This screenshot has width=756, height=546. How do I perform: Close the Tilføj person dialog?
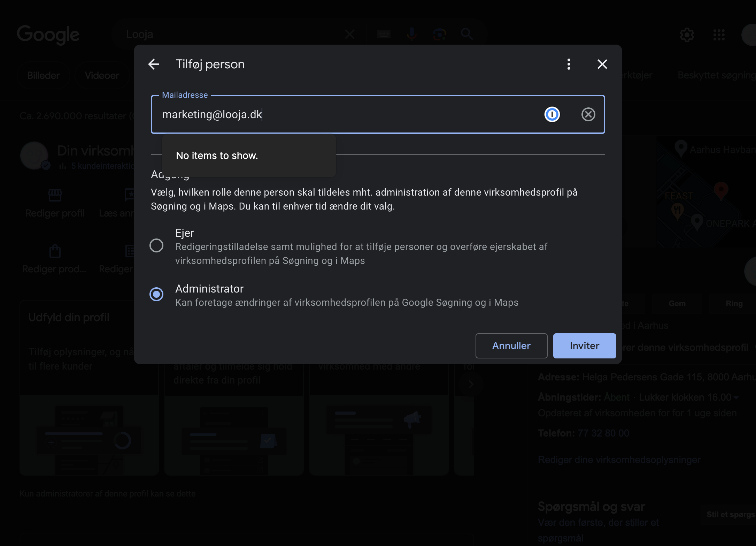coord(602,64)
